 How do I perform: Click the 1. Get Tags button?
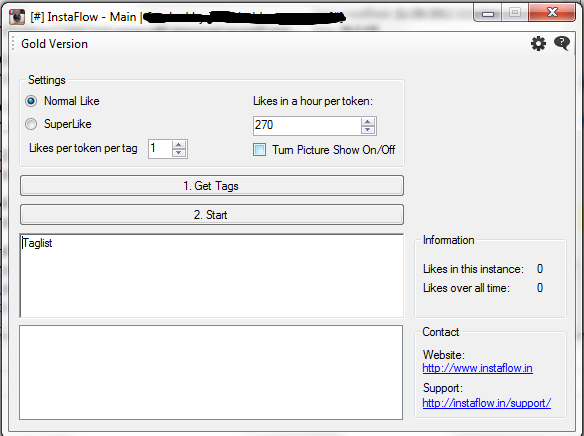pos(212,185)
